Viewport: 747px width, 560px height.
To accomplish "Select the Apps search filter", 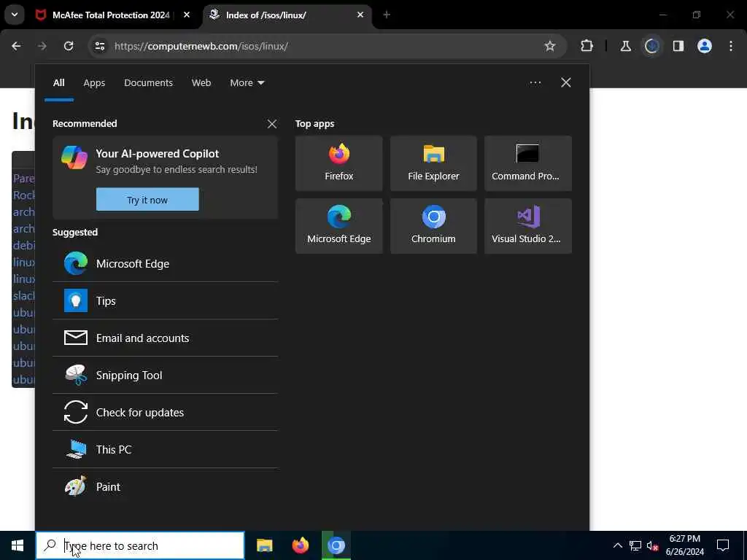I will [94, 83].
